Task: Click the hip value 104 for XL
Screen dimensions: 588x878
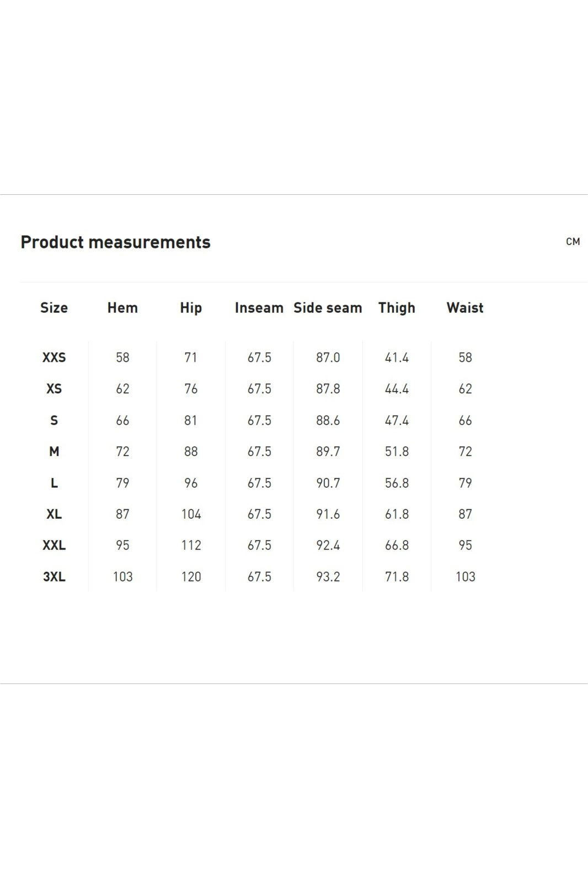Action: (x=191, y=514)
